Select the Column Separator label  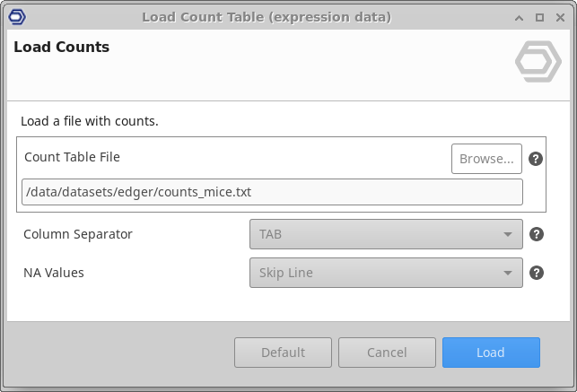coord(78,234)
